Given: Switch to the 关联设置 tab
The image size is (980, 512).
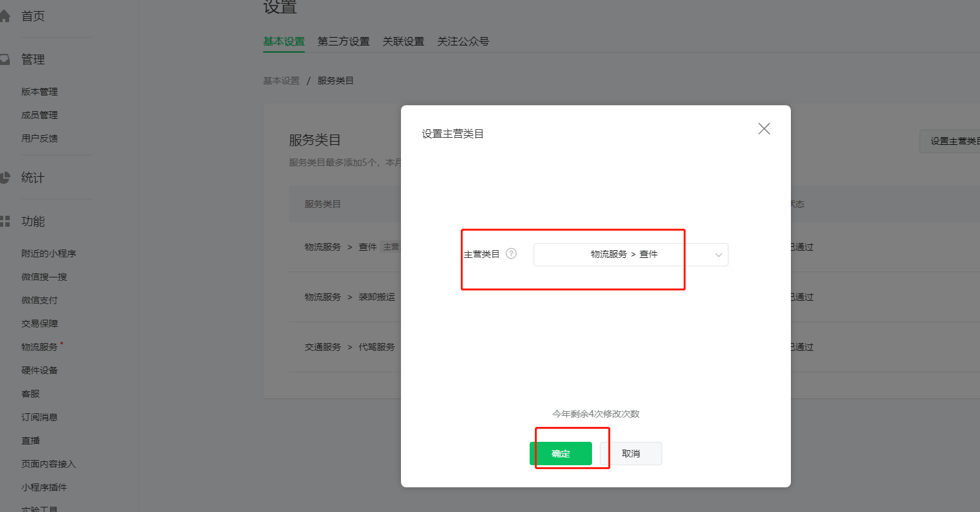Looking at the screenshot, I should pyautogui.click(x=404, y=42).
